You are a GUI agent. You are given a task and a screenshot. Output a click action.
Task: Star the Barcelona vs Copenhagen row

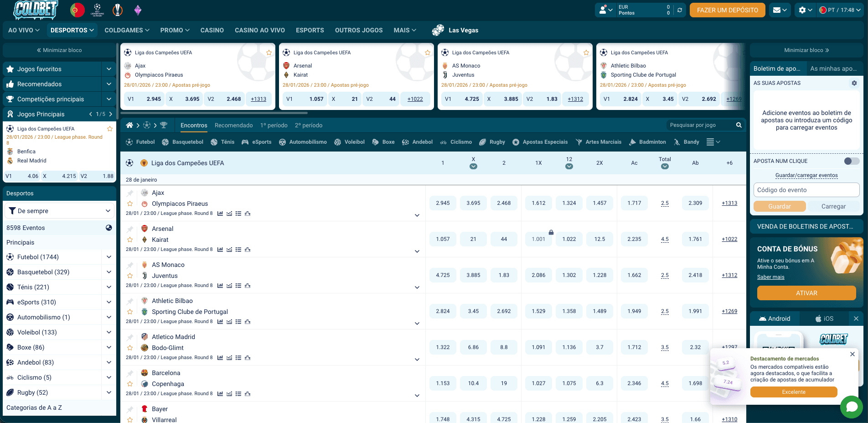click(130, 384)
